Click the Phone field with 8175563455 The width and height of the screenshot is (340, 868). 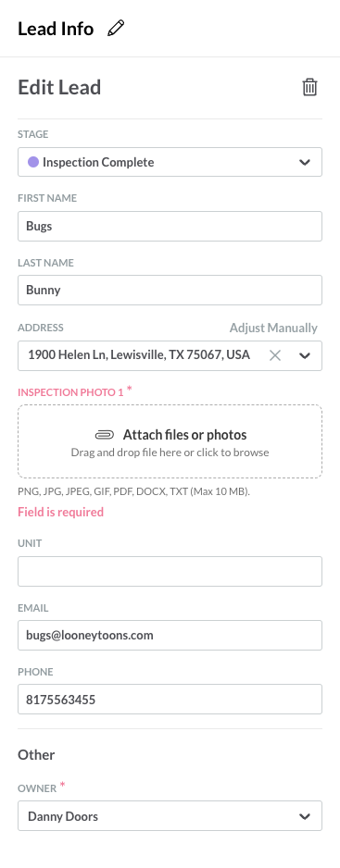point(170,700)
